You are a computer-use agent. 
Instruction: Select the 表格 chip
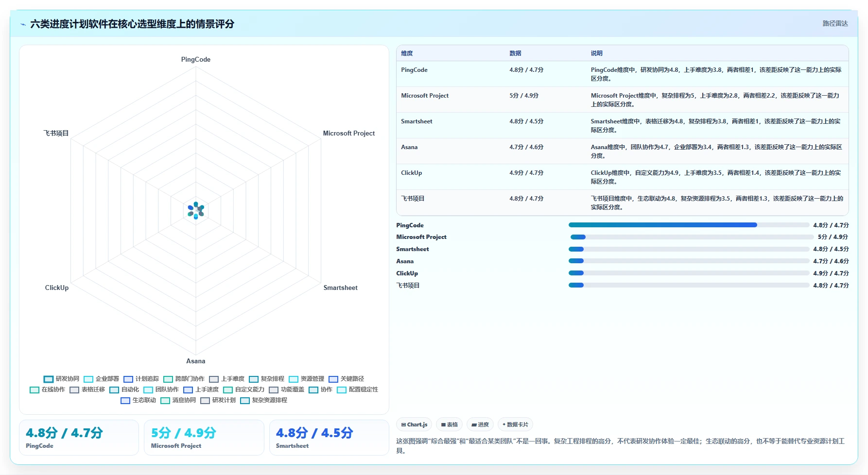[449, 424]
